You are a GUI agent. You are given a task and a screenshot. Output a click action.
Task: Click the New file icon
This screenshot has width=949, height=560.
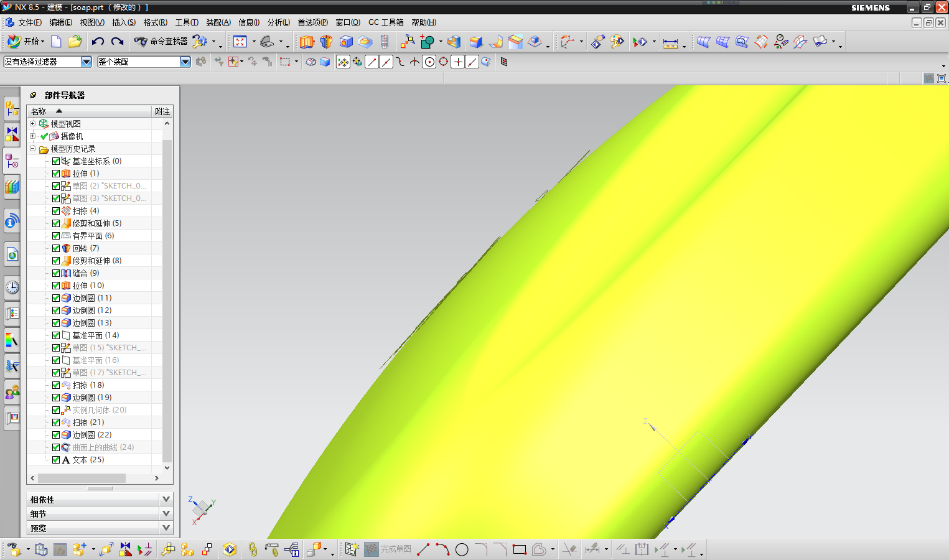point(56,42)
